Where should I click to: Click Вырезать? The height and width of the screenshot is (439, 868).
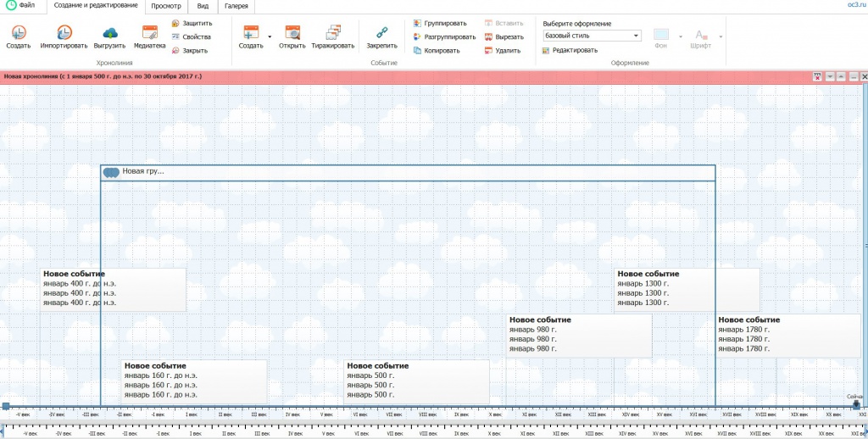point(504,37)
